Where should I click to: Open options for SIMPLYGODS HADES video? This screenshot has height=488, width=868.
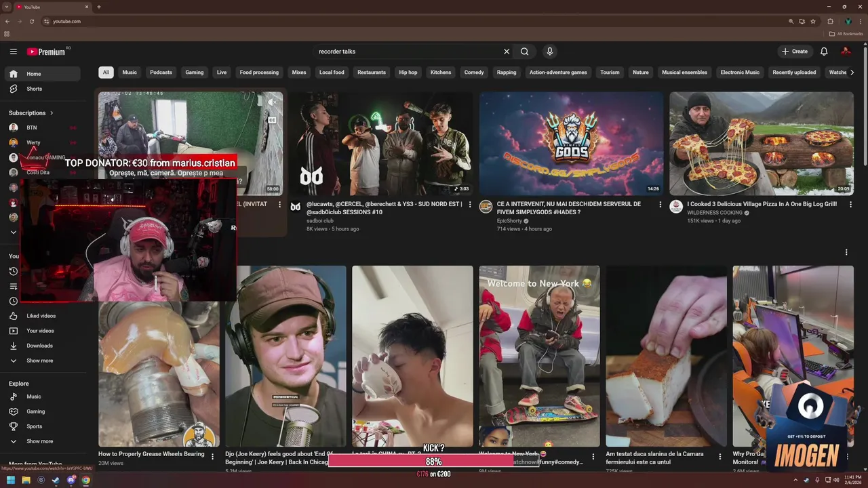660,205
